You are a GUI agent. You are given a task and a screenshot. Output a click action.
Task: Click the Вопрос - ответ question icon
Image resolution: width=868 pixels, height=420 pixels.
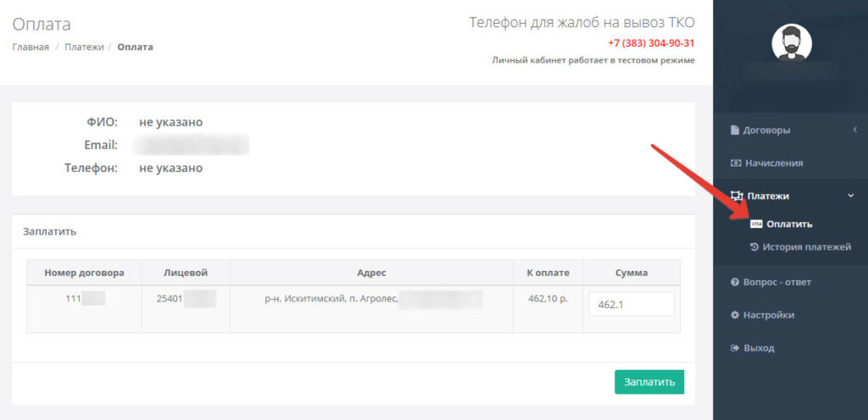tap(735, 281)
